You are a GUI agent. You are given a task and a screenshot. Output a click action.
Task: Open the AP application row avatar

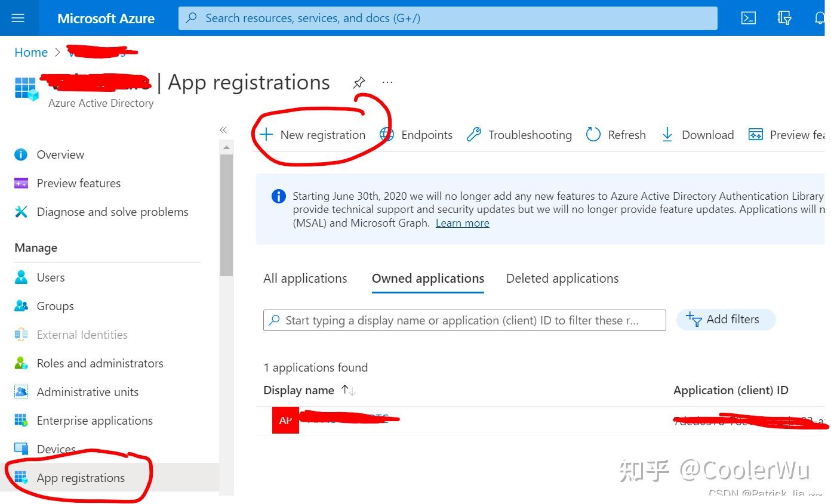[285, 420]
